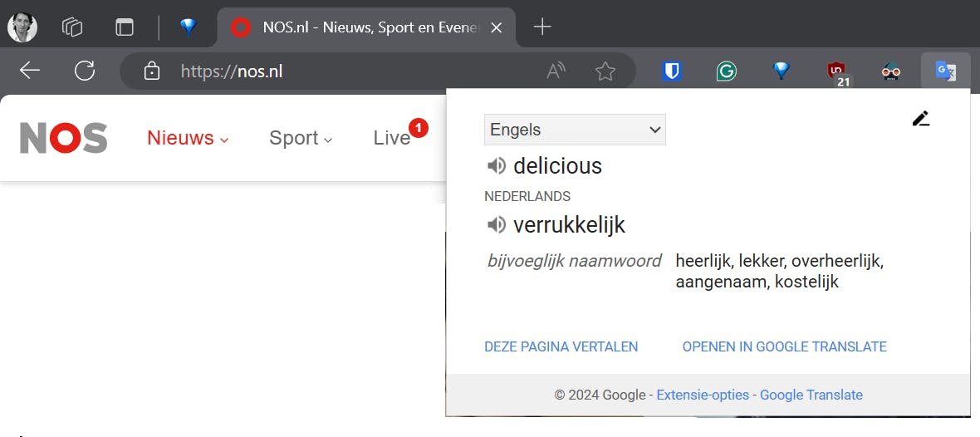Refresh the nos.nl page
The image size is (980, 437).
pos(85,71)
